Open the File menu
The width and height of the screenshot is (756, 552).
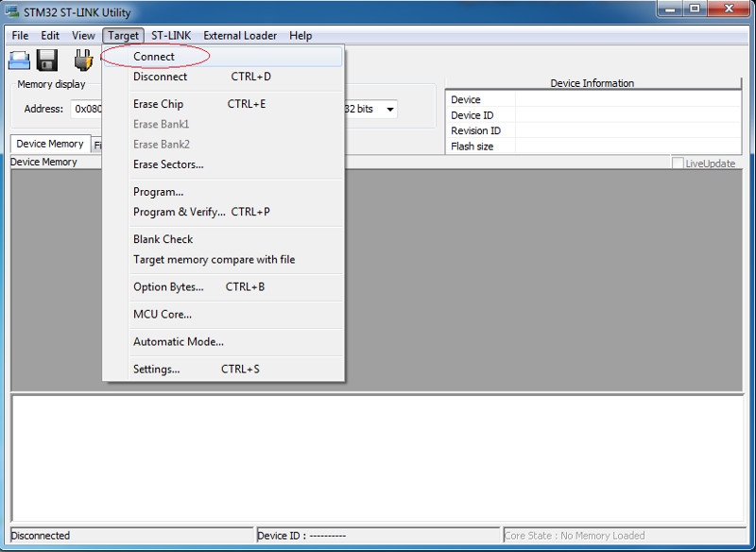pyautogui.click(x=20, y=36)
